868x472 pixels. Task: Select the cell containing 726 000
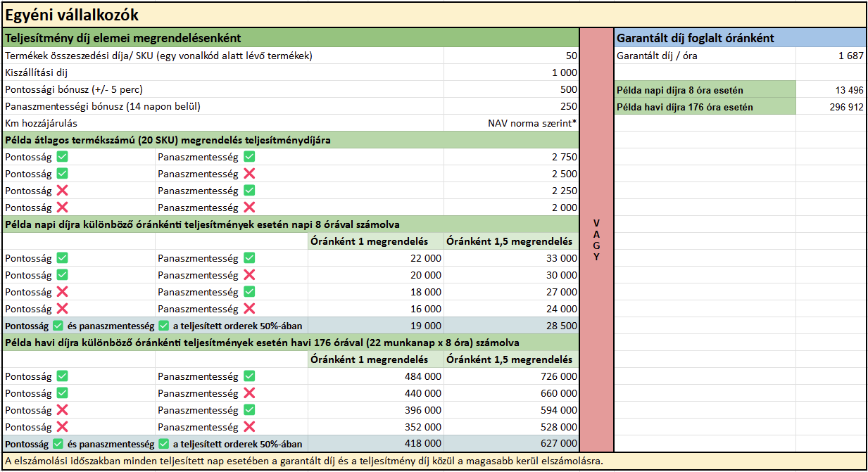[x=512, y=376]
